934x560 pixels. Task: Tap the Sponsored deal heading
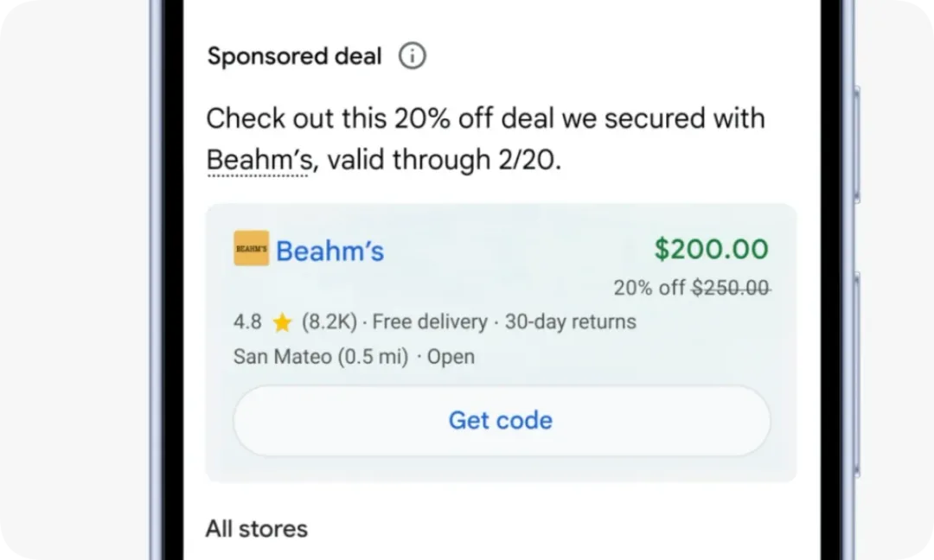294,57
